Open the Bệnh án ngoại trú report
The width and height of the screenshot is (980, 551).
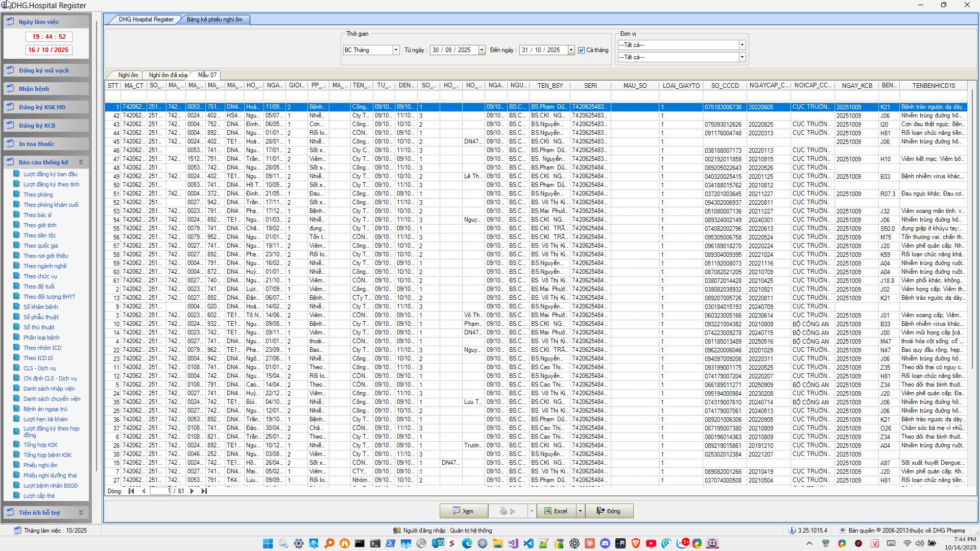click(45, 409)
